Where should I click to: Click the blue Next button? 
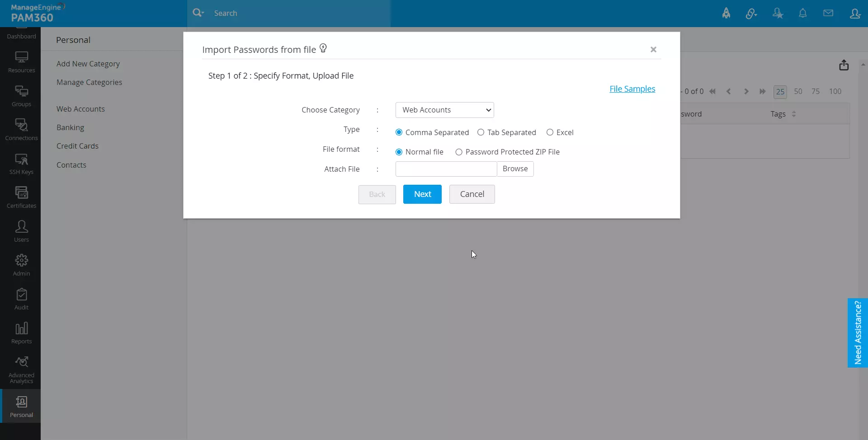tap(422, 194)
